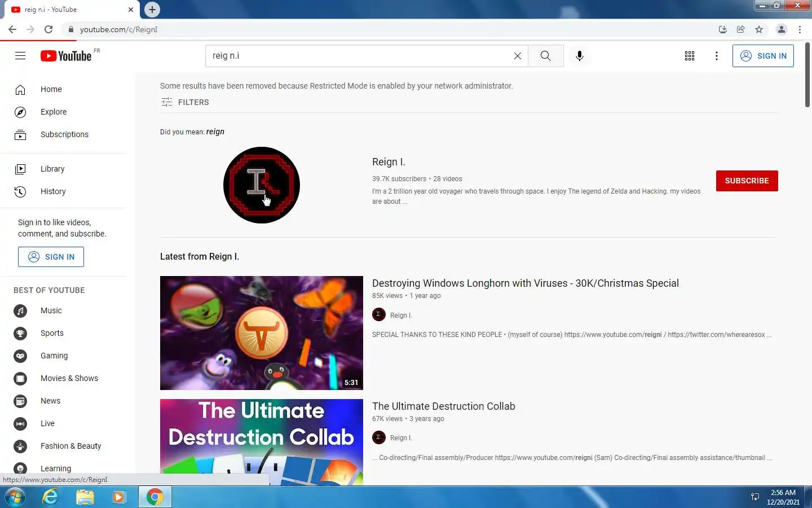The image size is (812, 508).
Task: Click the magnifier search button
Action: [545, 56]
